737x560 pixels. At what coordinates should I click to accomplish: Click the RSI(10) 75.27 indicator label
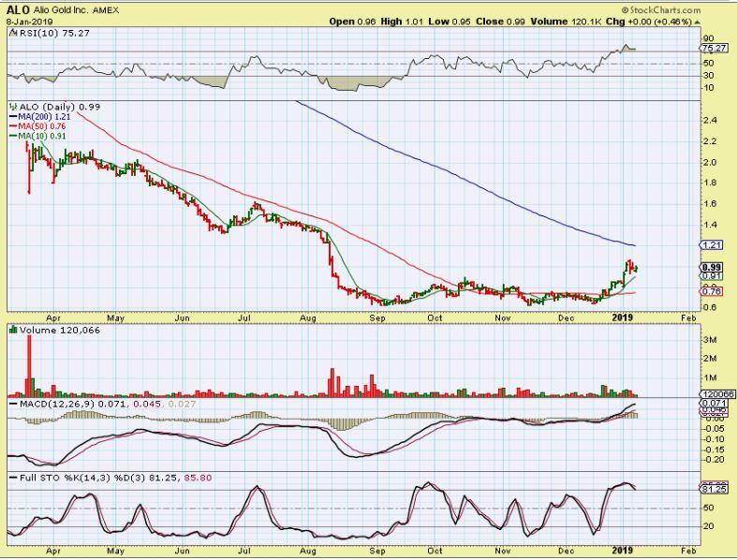[x=54, y=33]
